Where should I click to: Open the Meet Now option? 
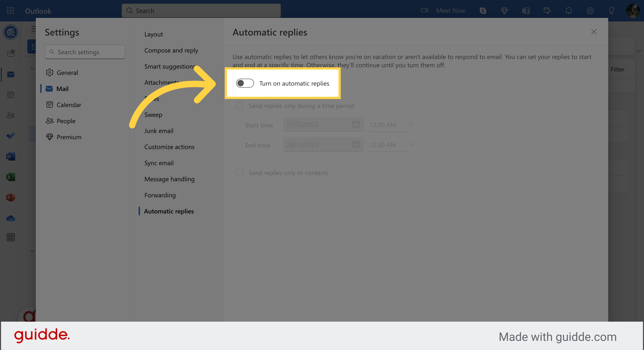click(x=450, y=11)
